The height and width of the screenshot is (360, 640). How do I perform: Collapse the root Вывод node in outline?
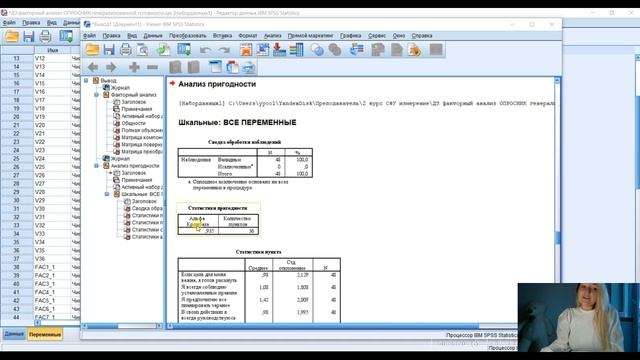(x=86, y=81)
